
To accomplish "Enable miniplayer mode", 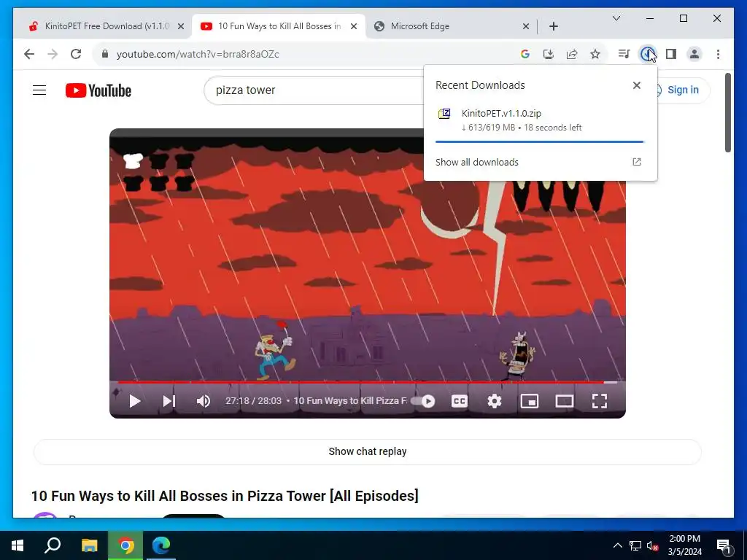I will [x=530, y=401].
